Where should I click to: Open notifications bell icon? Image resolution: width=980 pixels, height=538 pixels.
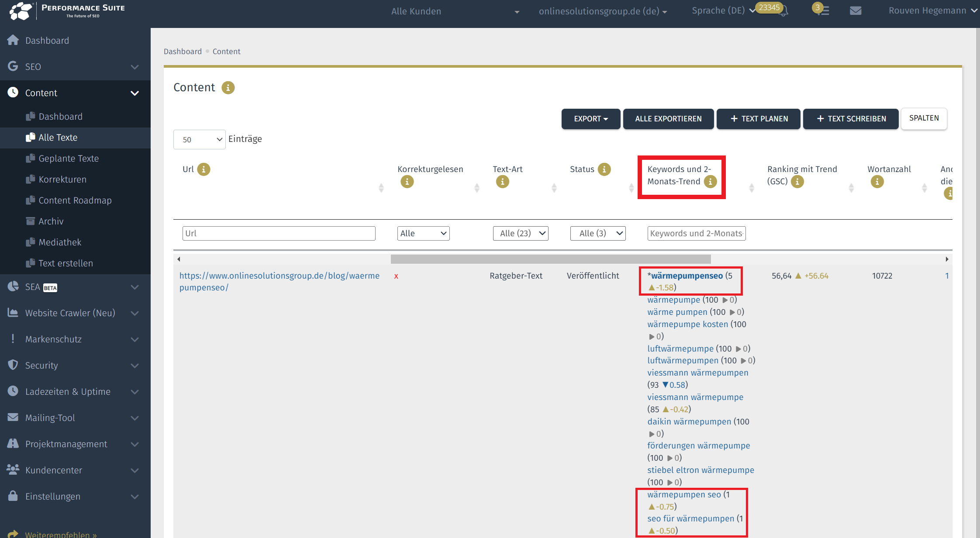tap(784, 11)
